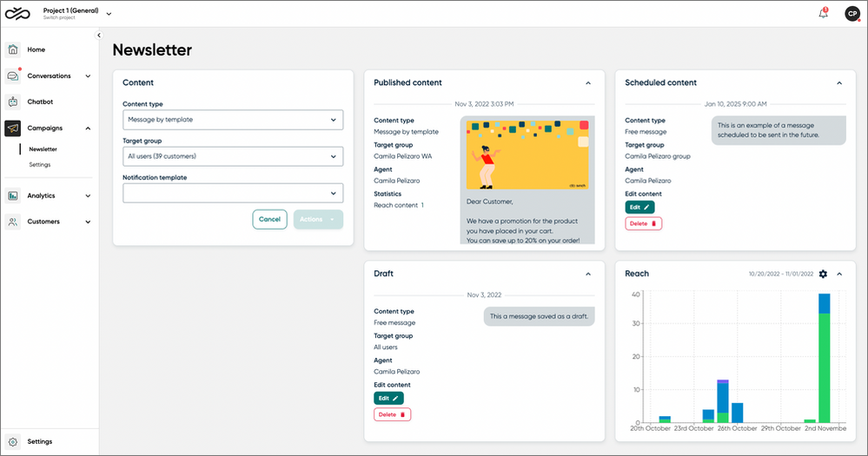The image size is (868, 456).
Task: Click the tallest bar in Reach chart
Action: 824,358
